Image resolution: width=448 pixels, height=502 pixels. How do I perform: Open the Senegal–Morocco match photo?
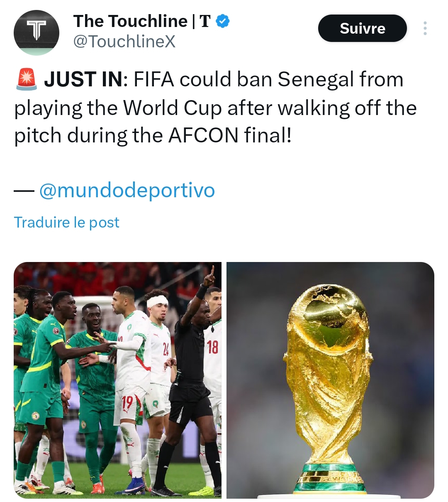pos(117,380)
